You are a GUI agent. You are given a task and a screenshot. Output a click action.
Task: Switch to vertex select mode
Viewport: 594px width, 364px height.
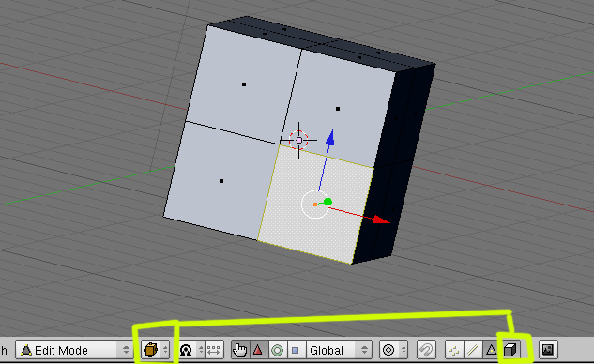[454, 350]
